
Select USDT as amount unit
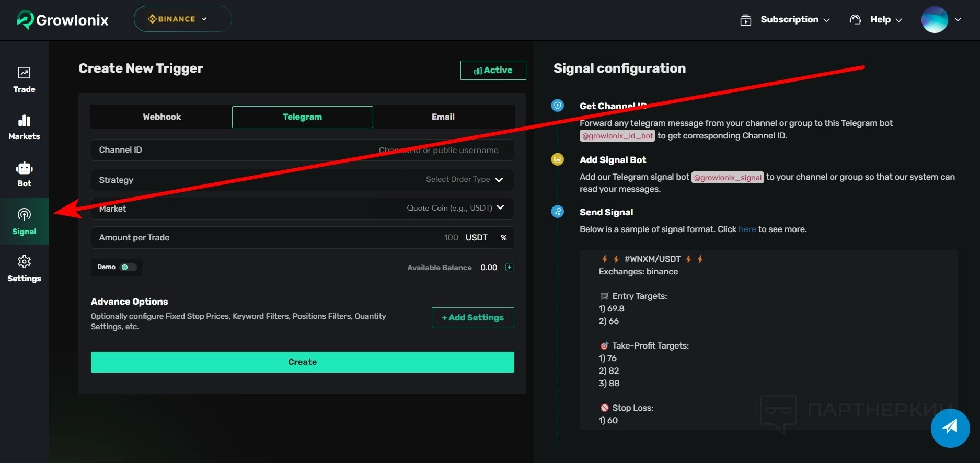tap(476, 238)
